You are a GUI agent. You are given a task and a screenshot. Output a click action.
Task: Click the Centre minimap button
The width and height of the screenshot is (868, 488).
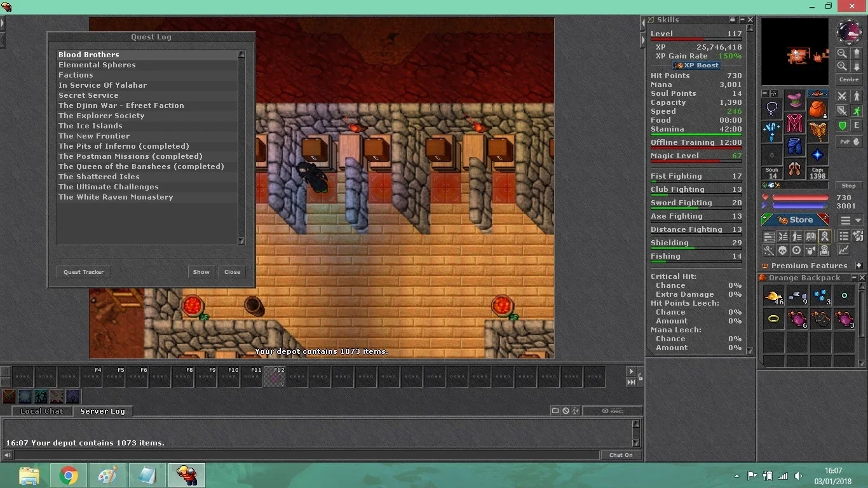coord(849,79)
